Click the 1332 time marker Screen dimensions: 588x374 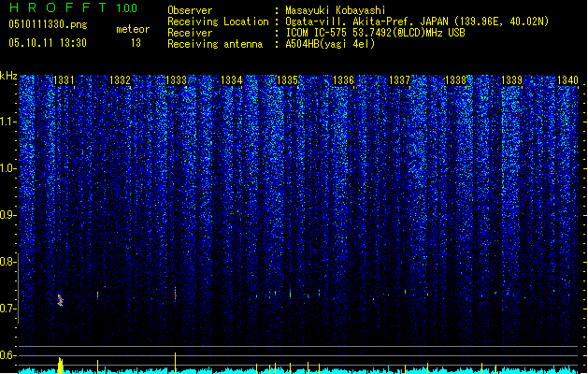coord(120,80)
